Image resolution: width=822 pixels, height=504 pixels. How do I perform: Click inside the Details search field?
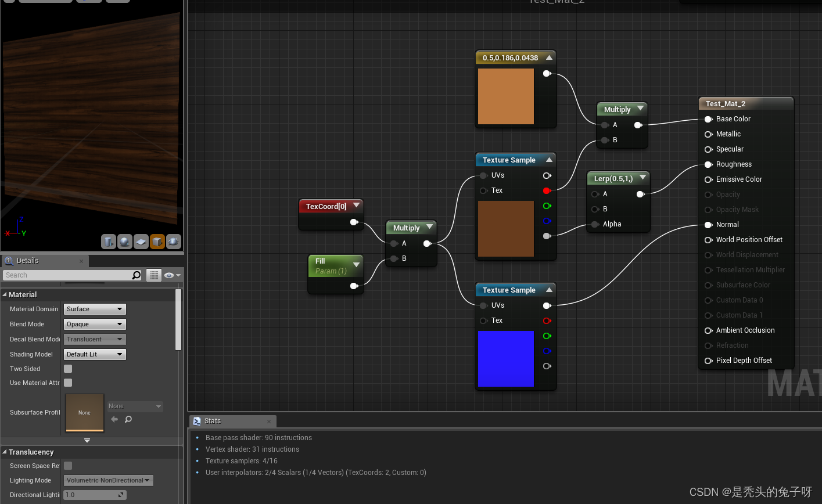click(64, 275)
